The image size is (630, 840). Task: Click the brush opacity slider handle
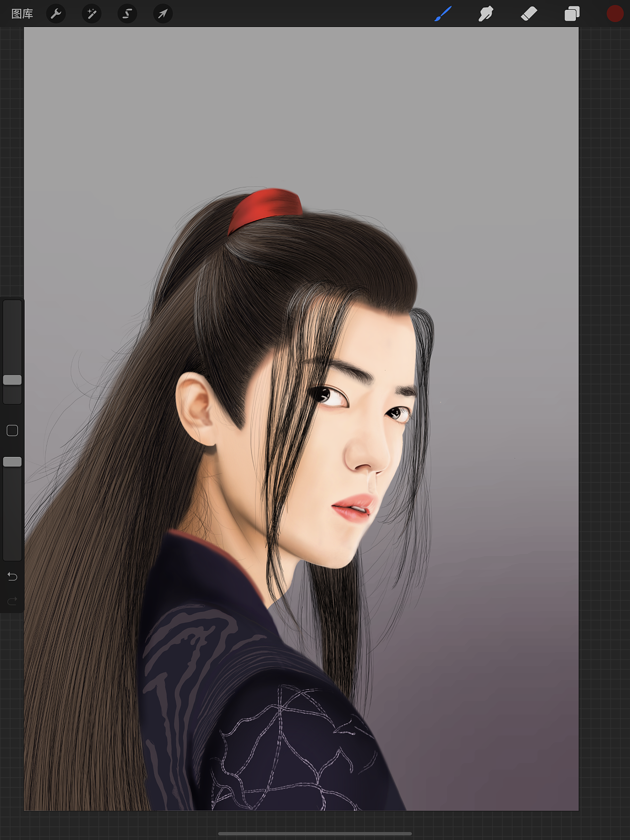point(12,461)
